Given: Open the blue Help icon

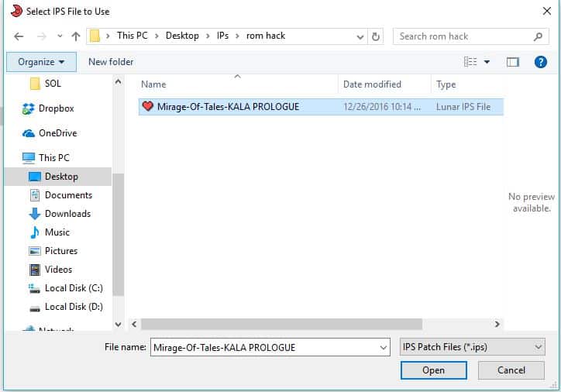Looking at the screenshot, I should [540, 62].
